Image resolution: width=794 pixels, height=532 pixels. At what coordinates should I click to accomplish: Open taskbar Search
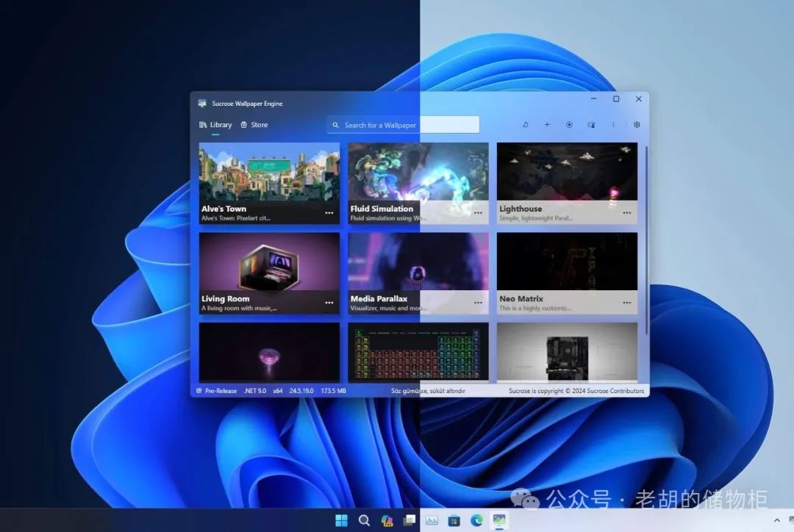(364, 520)
